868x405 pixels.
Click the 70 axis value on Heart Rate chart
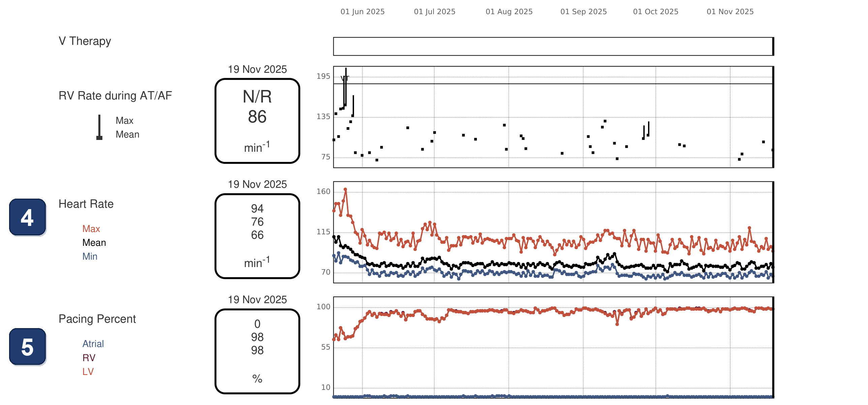click(x=325, y=272)
